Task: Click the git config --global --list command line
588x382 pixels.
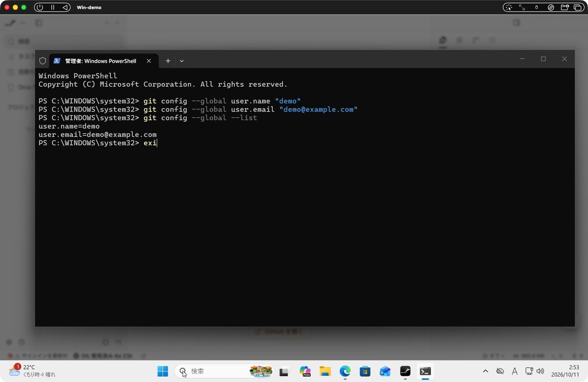Action: point(200,118)
